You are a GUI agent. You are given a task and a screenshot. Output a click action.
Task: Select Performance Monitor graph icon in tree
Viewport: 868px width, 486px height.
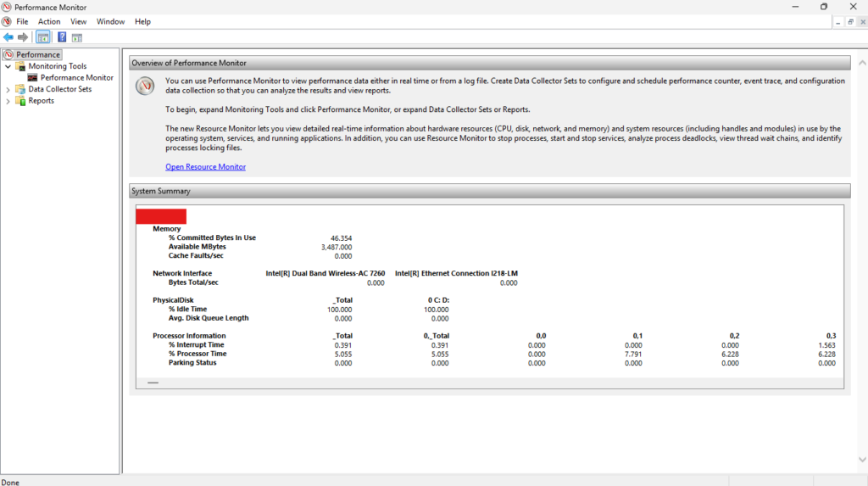(33, 78)
